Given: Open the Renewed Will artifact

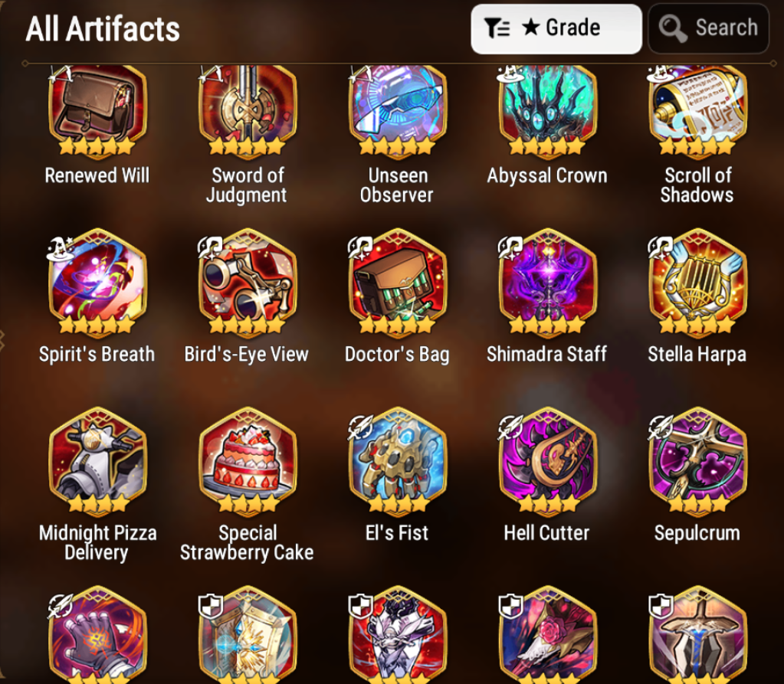Looking at the screenshot, I should tap(97, 113).
